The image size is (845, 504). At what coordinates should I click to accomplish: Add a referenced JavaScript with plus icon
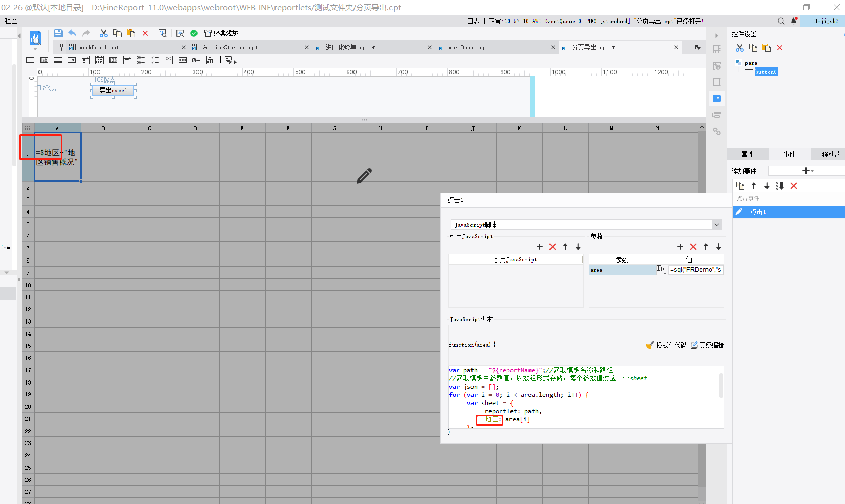click(540, 247)
